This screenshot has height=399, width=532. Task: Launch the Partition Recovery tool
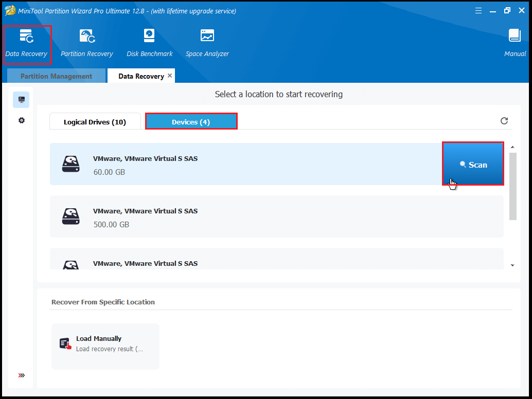[87, 44]
